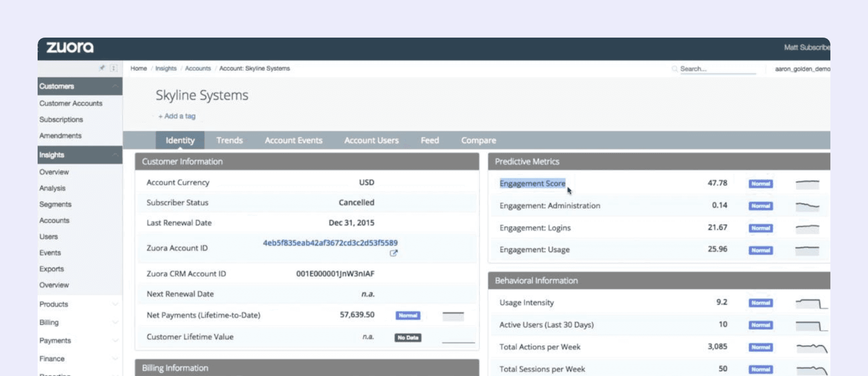The image size is (868, 376).
Task: Click the aaron_golden_demo tenant label
Action: coord(802,69)
